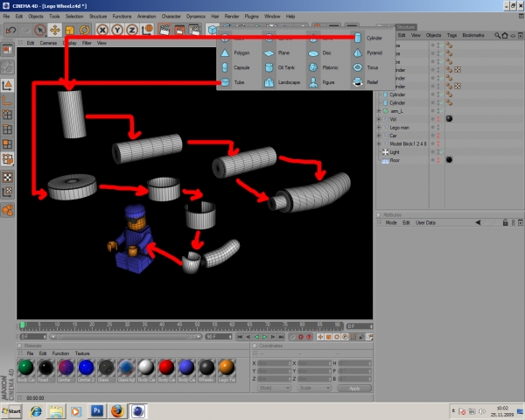Select the green Body Car material
Image resolution: width=525 pixels, height=420 pixels.
pos(25,367)
